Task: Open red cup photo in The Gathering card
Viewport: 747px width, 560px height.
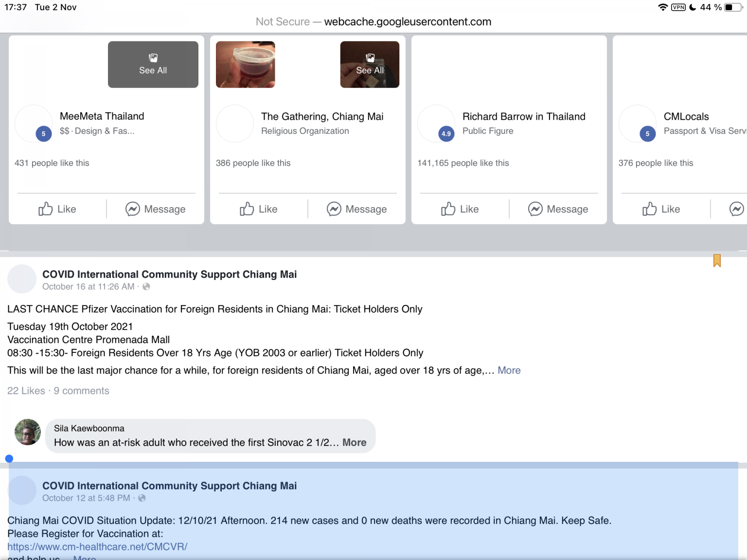Action: pos(246,65)
